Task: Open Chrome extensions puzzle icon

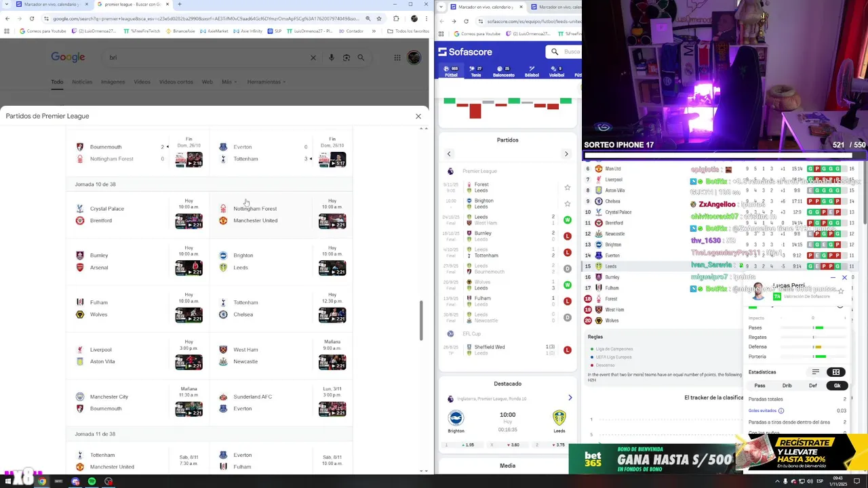Action: click(x=396, y=18)
